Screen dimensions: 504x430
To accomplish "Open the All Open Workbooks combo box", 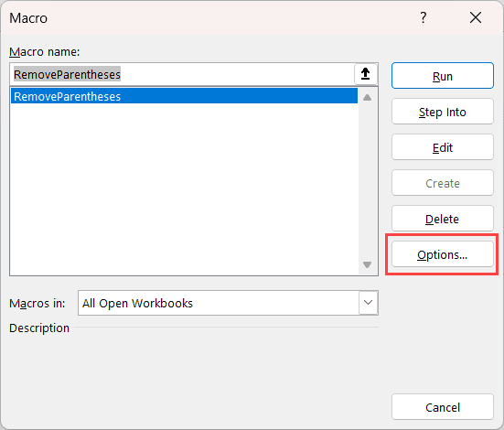I will pyautogui.click(x=228, y=303).
